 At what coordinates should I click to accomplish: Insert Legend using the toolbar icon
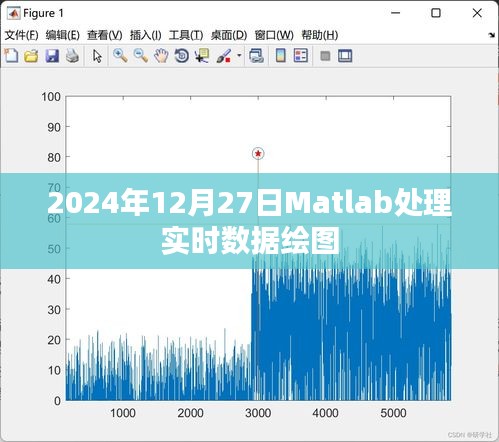[x=301, y=56]
